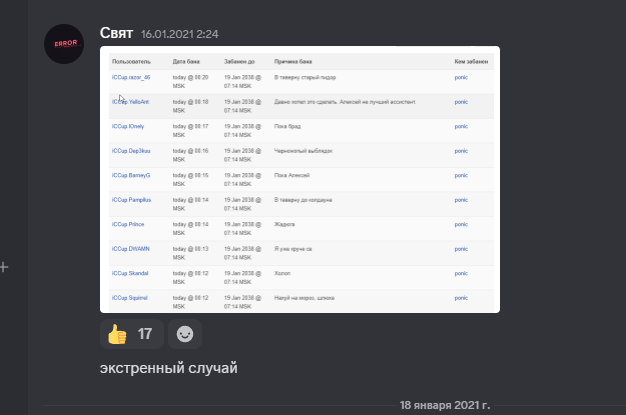The height and width of the screenshot is (415, 626).
Task: Click ponic link in the Squirrel row
Action: (461, 298)
